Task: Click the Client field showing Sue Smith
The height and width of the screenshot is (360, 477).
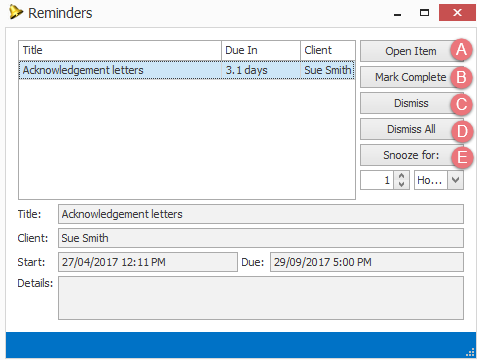Action: pyautogui.click(x=261, y=238)
